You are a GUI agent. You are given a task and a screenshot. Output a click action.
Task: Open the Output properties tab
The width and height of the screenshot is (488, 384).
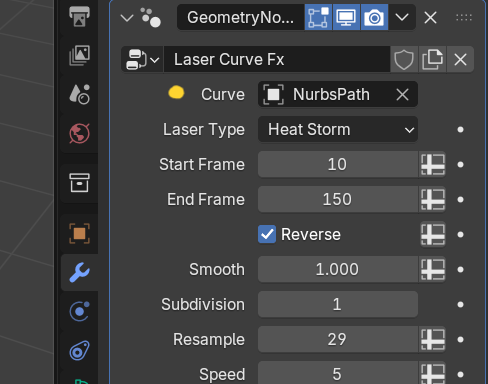(x=79, y=16)
